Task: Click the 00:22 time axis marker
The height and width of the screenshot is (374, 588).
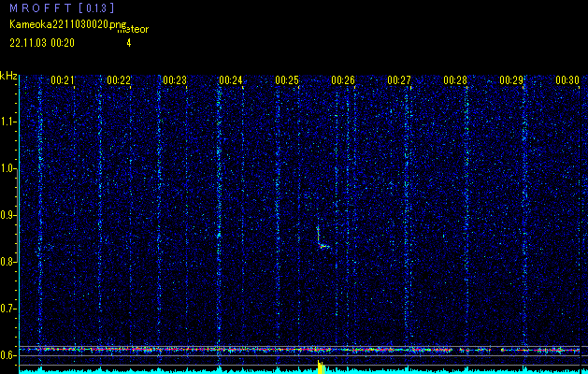Action: pyautogui.click(x=119, y=79)
